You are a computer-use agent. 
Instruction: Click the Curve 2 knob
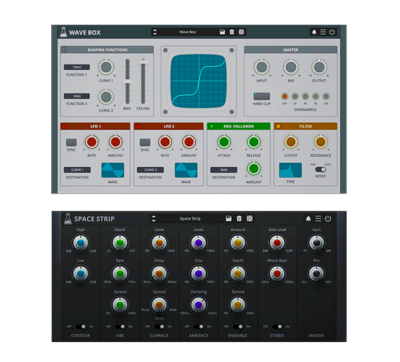[106, 97]
